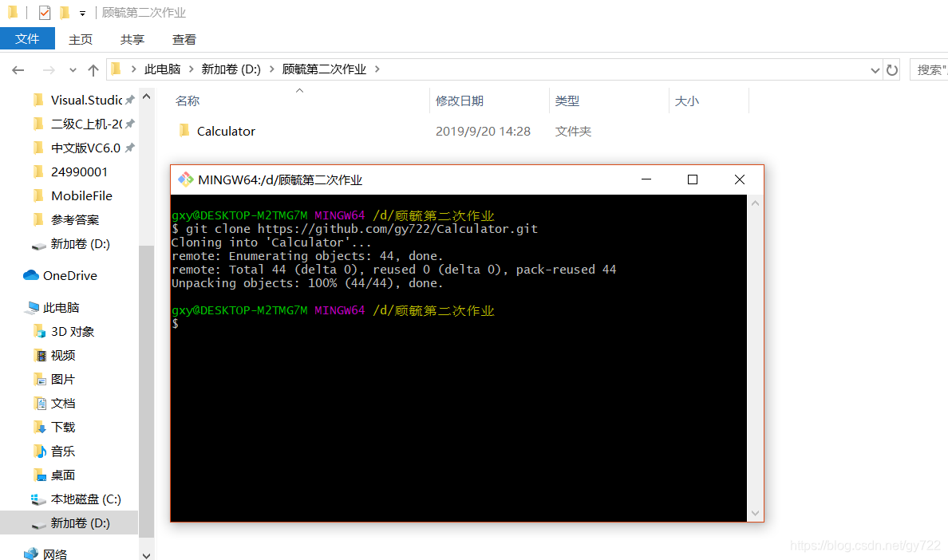Click the forward navigation arrow
The height and width of the screenshot is (560, 948).
click(x=49, y=70)
